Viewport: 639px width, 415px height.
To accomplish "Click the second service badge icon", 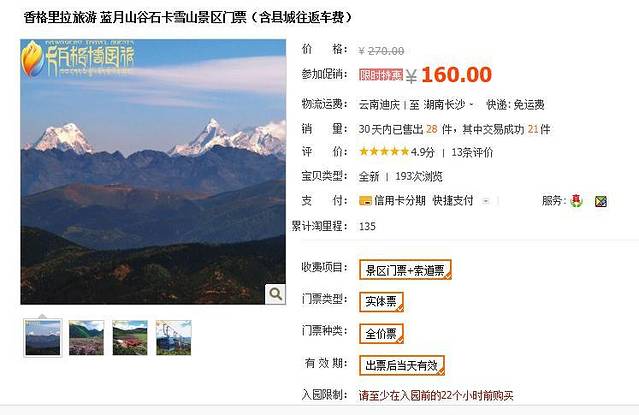I will [x=601, y=201].
